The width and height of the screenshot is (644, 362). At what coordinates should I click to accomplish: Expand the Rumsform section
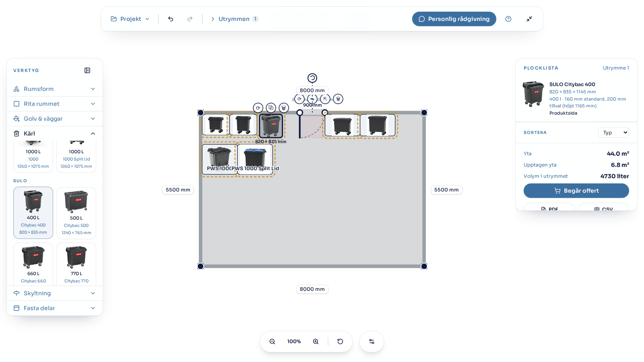[x=55, y=89]
